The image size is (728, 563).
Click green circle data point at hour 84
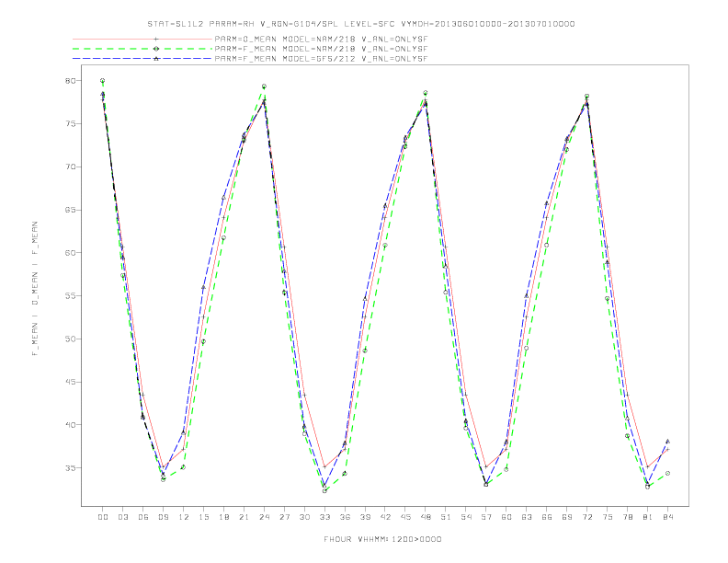coord(667,474)
